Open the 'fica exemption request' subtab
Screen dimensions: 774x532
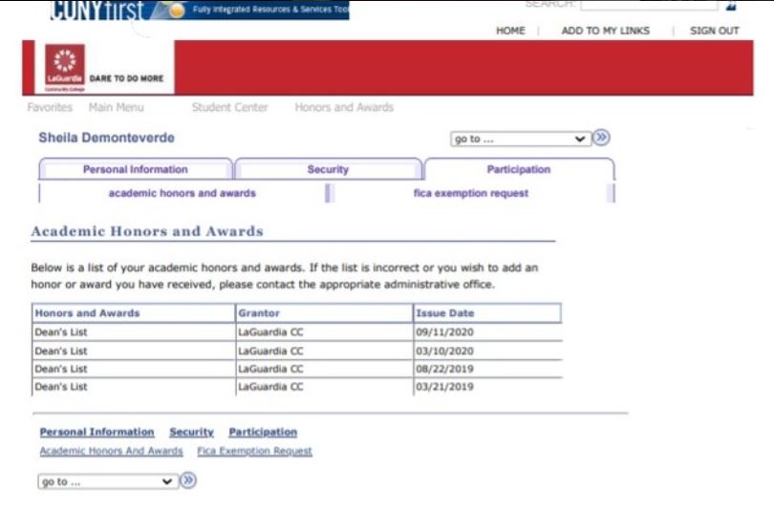(470, 193)
